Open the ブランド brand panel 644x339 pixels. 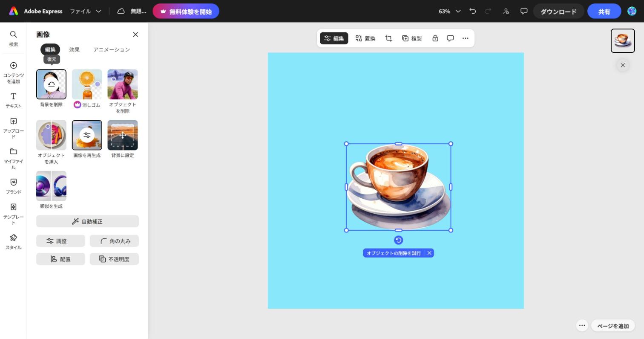[x=13, y=186]
